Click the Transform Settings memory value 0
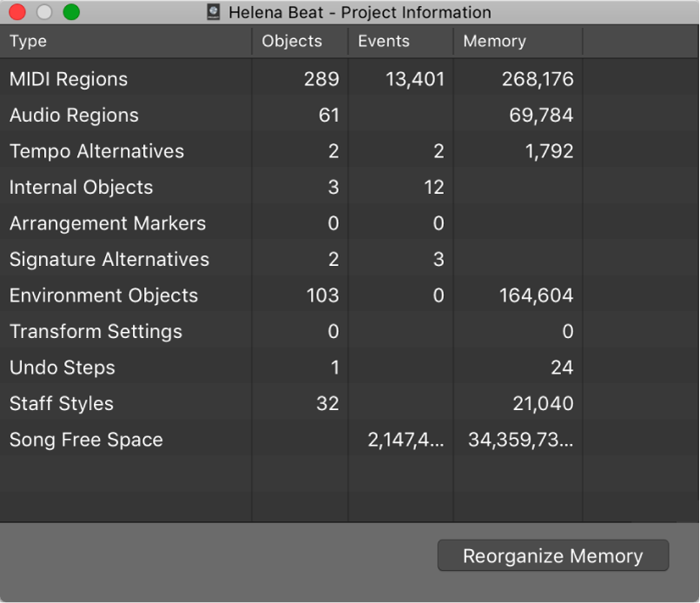Image resolution: width=700 pixels, height=603 pixels. (568, 331)
